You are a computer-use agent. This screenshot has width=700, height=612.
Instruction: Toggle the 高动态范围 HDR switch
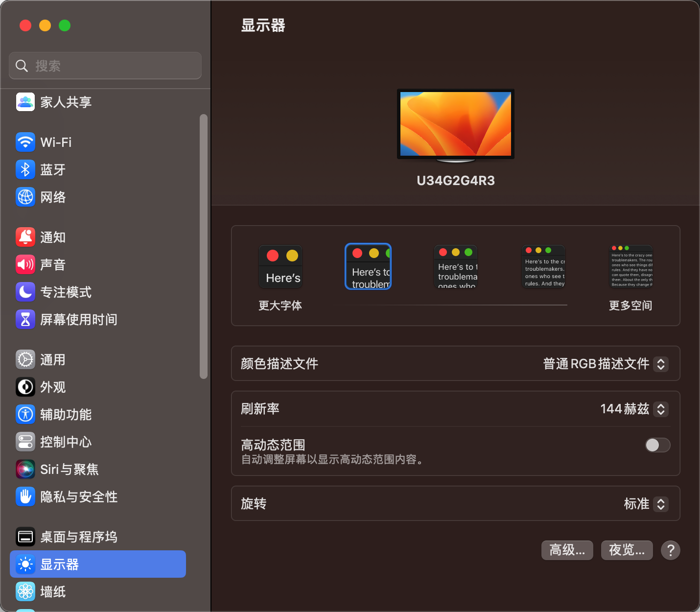pos(657,445)
